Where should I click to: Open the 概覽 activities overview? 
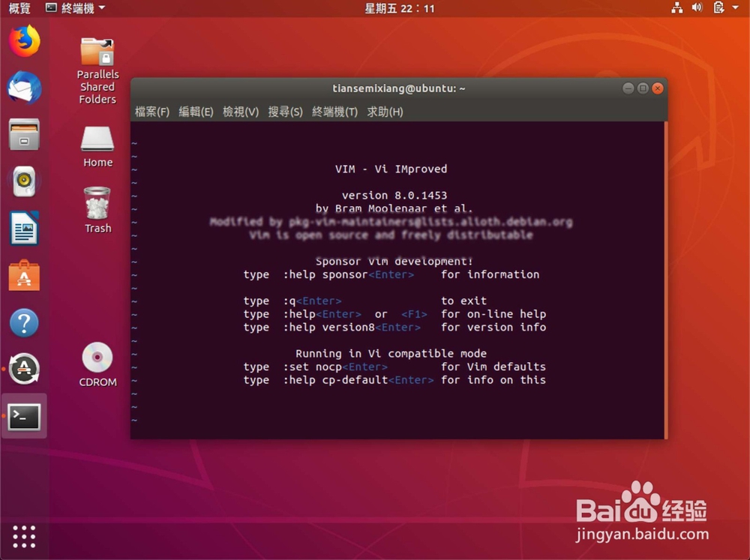pyautogui.click(x=19, y=8)
